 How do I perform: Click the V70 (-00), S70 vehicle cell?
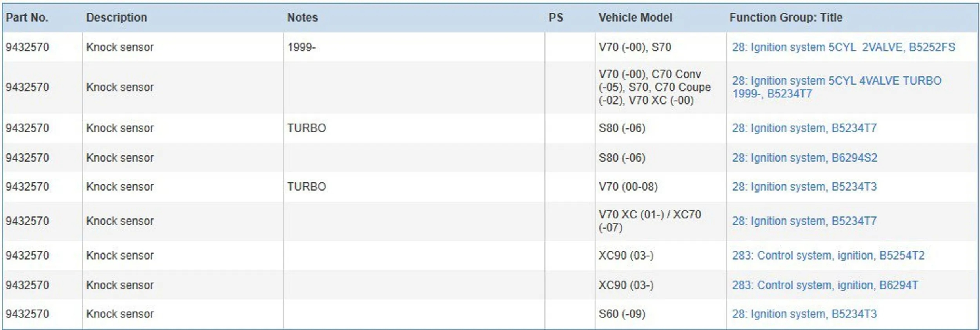coord(635,47)
